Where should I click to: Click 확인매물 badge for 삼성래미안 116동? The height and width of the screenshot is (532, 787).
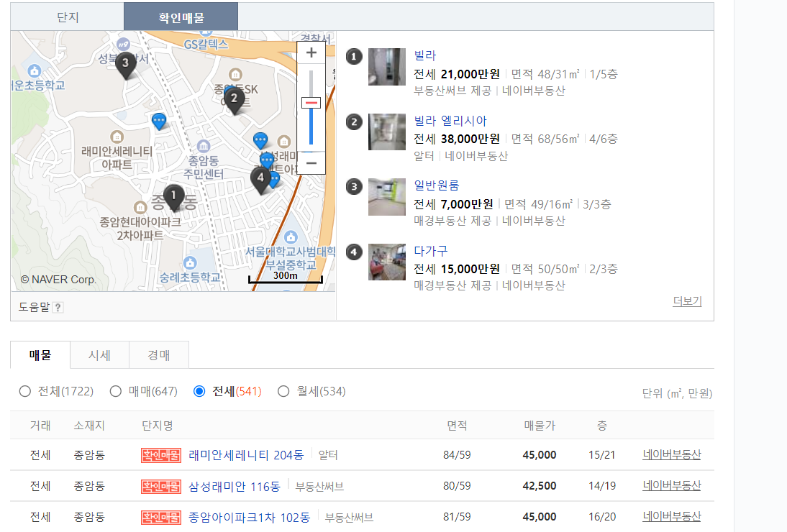161,487
